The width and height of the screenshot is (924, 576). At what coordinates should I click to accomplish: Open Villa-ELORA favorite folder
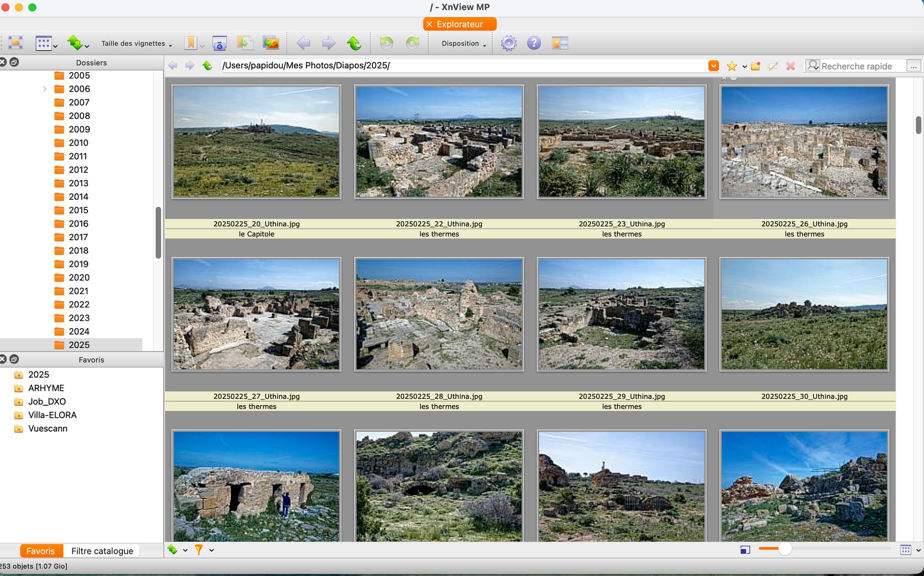52,415
